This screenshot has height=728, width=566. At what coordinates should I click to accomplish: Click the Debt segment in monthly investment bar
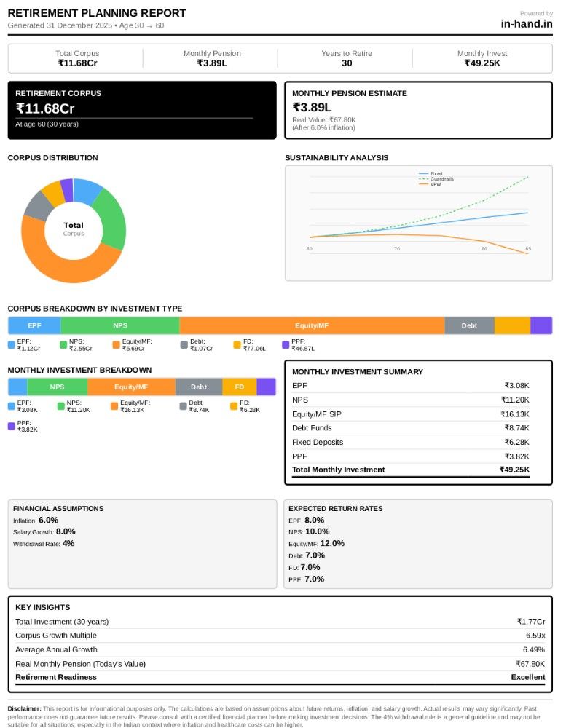coord(199,387)
